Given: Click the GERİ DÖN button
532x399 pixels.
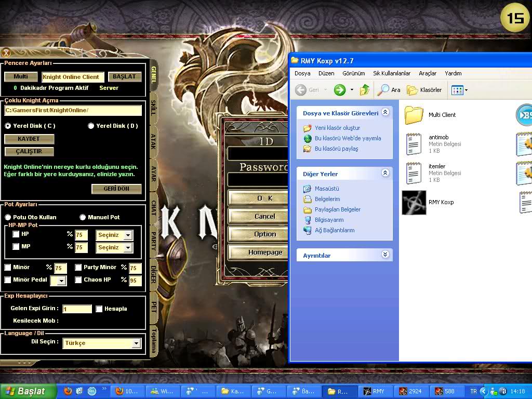Looking at the screenshot, I should point(116,189).
